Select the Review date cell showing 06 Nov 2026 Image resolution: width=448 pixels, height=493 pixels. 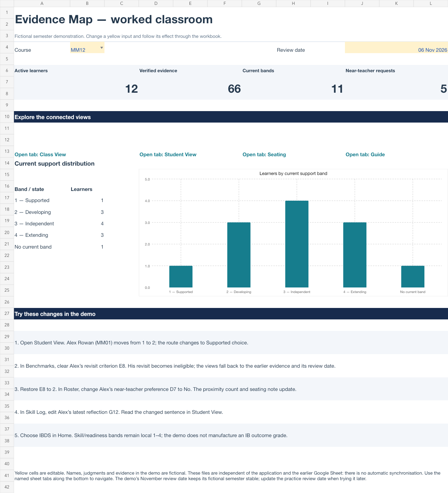point(396,48)
